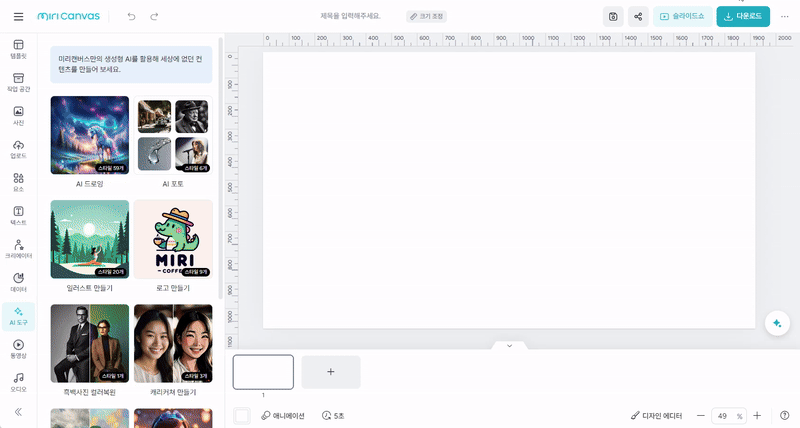The image size is (800, 428).
Task: Open the 크리에이터 creator panel
Action: pyautogui.click(x=18, y=249)
